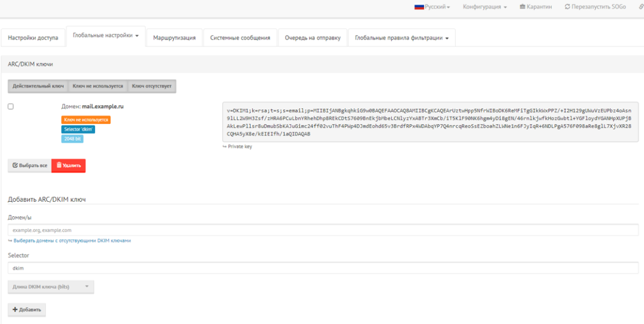Screen dimensions: 644x324
Task: Click the Russian flag language icon
Action: (419, 7)
